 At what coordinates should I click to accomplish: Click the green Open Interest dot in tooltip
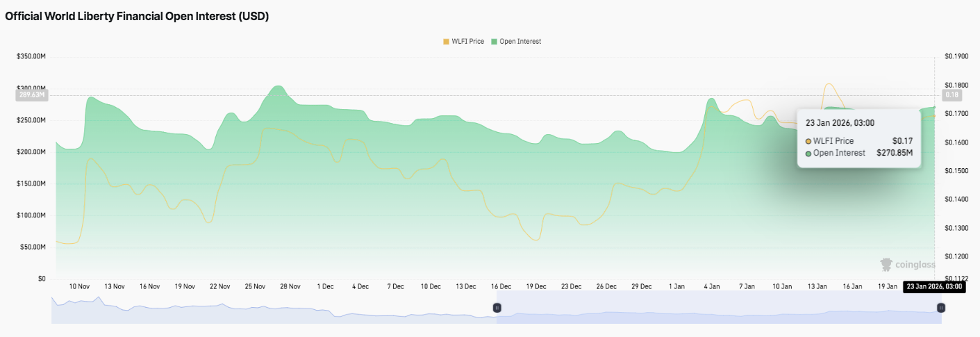tap(808, 153)
